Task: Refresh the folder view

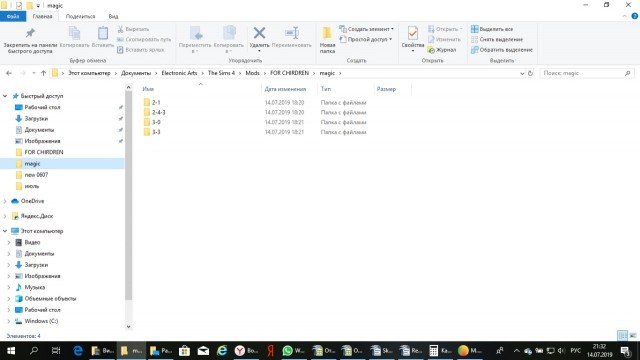Action: (x=530, y=73)
